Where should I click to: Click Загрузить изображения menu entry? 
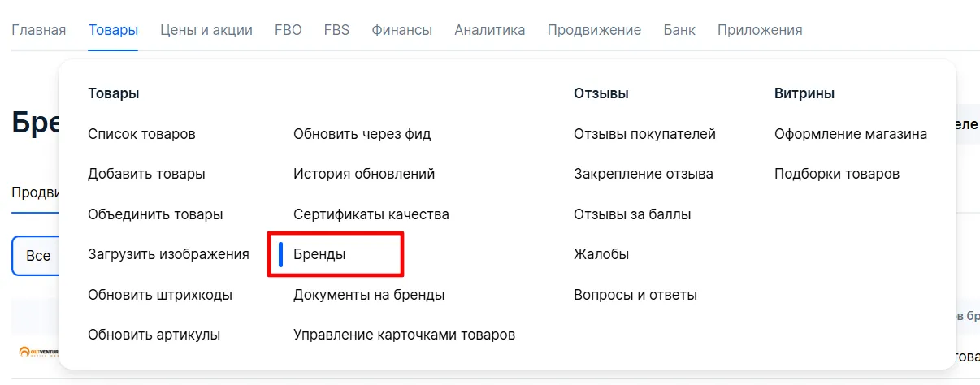[x=168, y=254]
